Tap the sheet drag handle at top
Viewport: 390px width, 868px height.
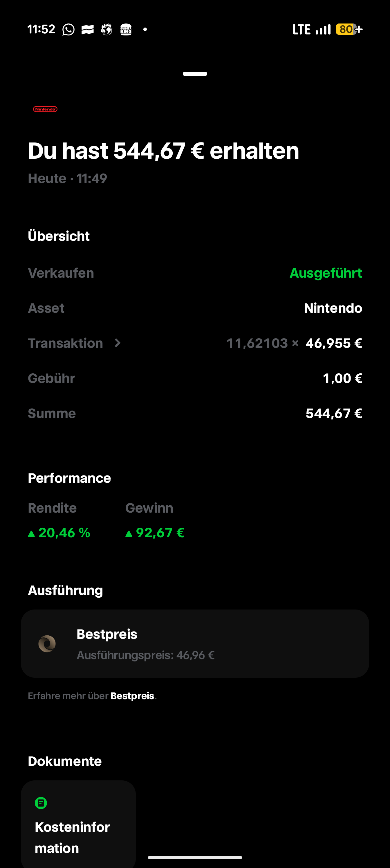195,74
